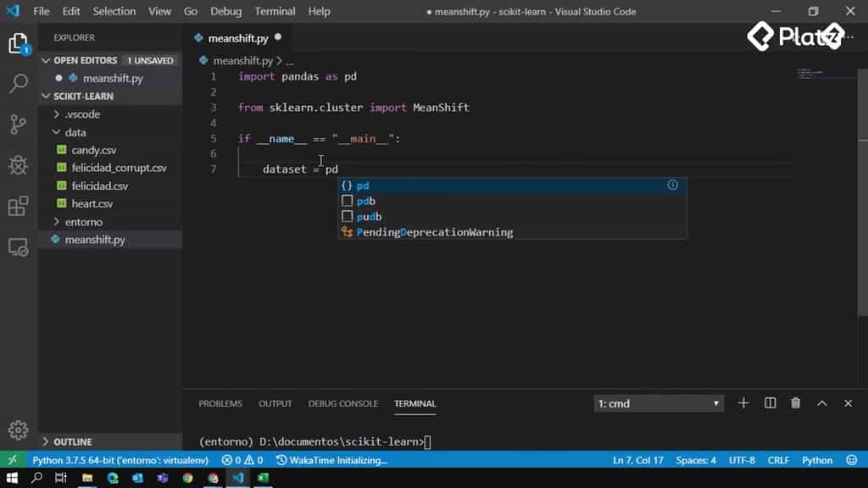Screen dimensions: 868x488
Task: Open the File menu
Action: pos(42,11)
